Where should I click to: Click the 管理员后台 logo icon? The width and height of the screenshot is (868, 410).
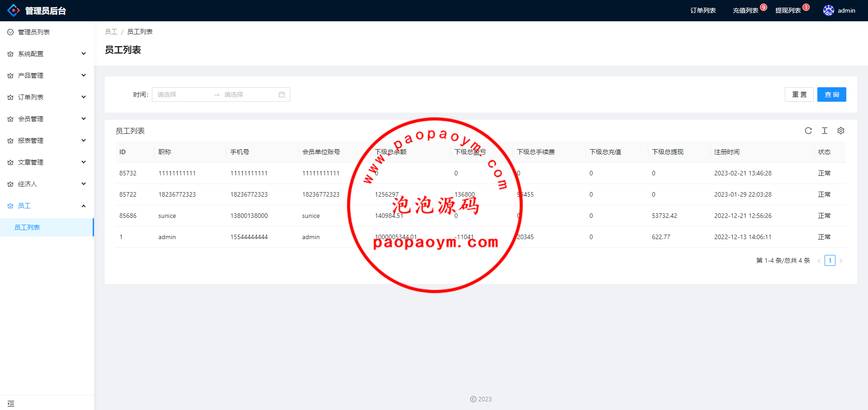[x=14, y=10]
